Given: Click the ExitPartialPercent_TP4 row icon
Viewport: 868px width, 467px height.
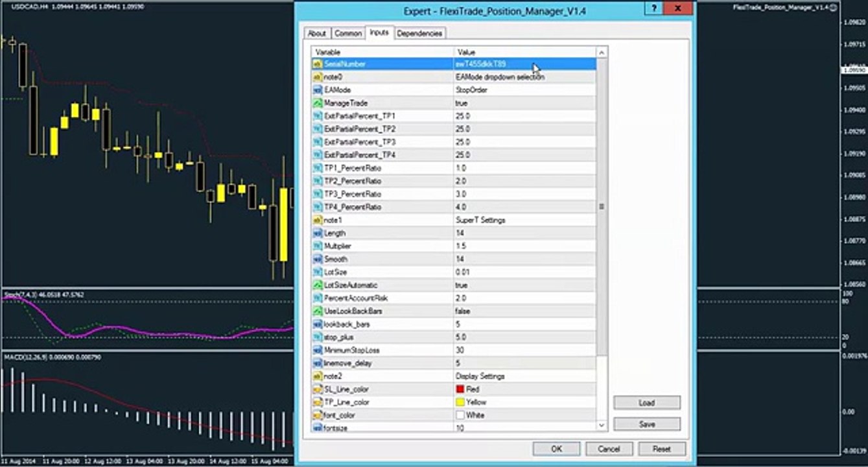Looking at the screenshot, I should click(x=318, y=155).
